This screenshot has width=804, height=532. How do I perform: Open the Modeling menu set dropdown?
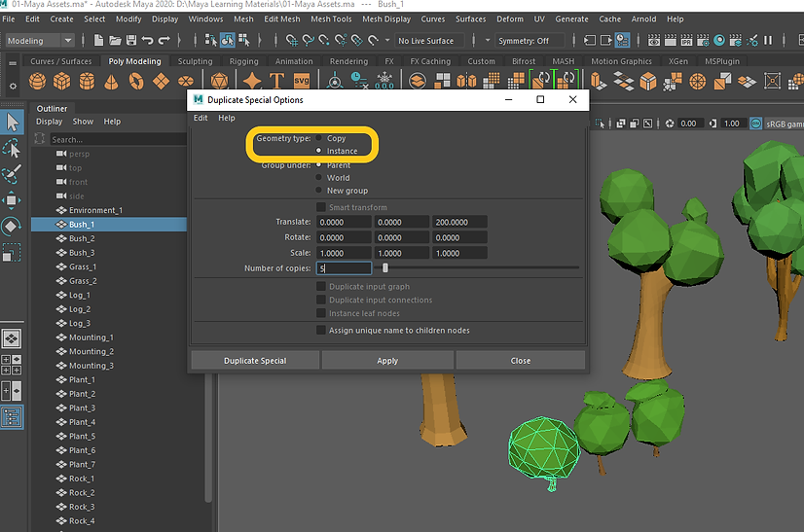pyautogui.click(x=40, y=41)
